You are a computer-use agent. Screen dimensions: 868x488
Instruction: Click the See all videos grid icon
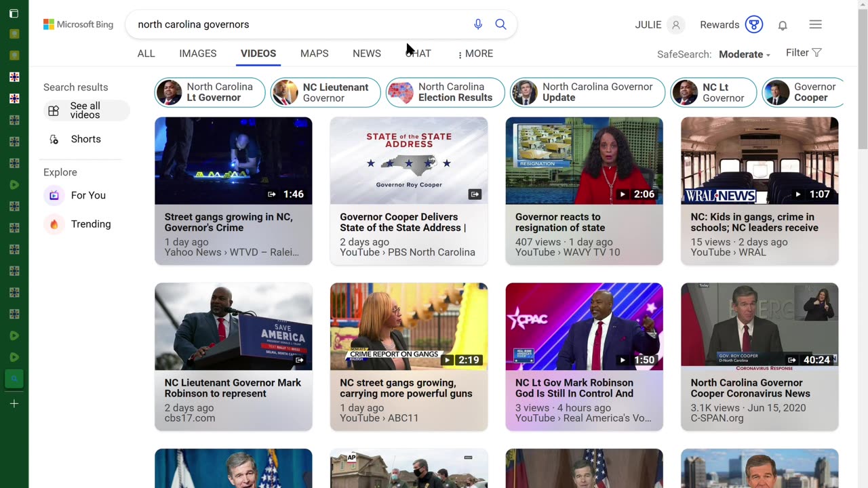tap(54, 110)
